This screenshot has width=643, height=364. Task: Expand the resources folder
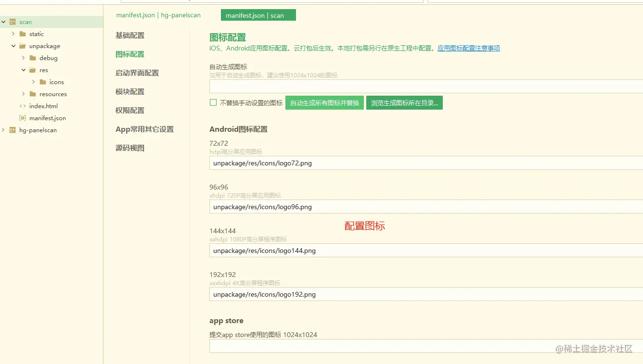[24, 94]
